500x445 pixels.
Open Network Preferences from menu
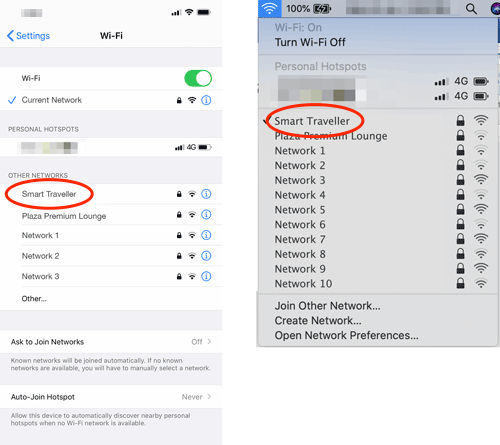point(346,335)
